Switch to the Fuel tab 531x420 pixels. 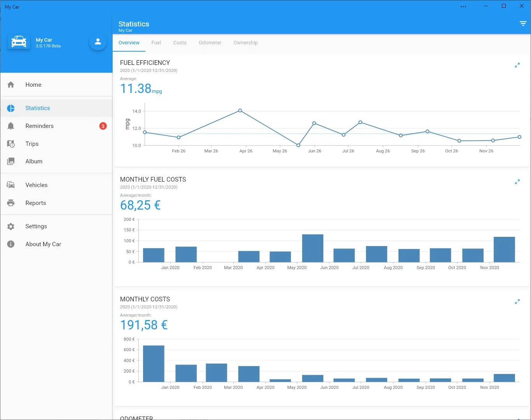coord(156,43)
